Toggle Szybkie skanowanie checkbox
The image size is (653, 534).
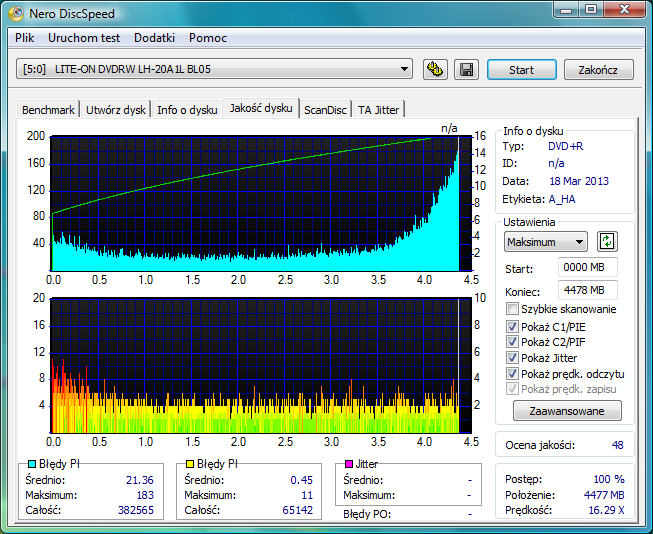512,309
